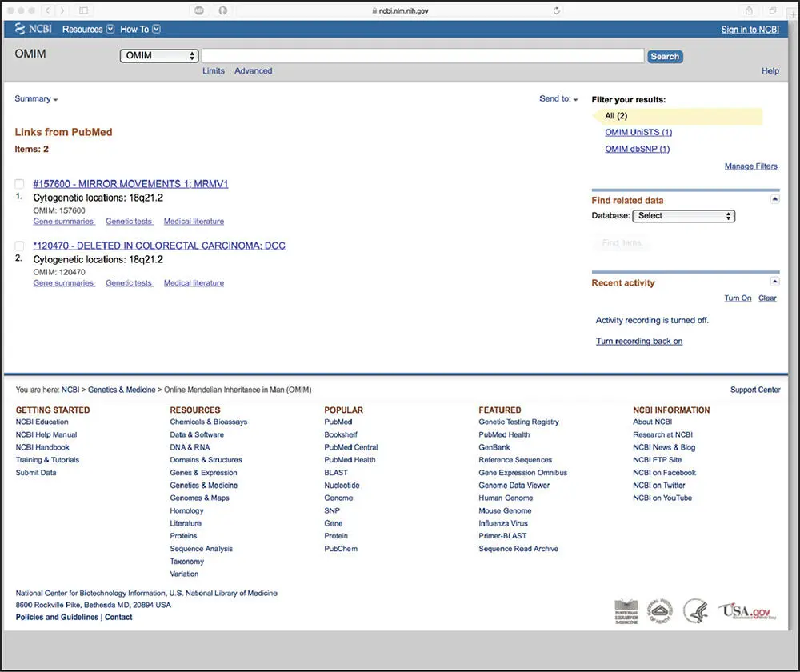Collapse the Recent activity panel

click(774, 281)
